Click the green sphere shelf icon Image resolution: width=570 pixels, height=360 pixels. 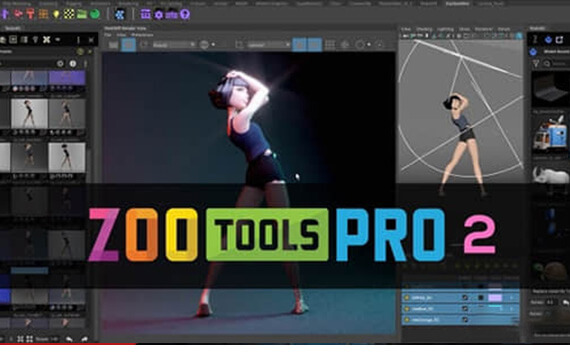95,14
